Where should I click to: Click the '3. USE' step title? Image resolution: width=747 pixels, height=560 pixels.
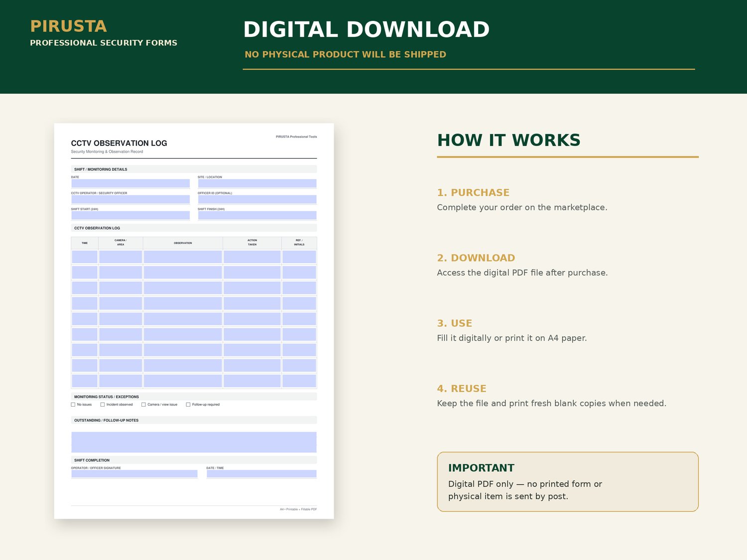(x=455, y=323)
